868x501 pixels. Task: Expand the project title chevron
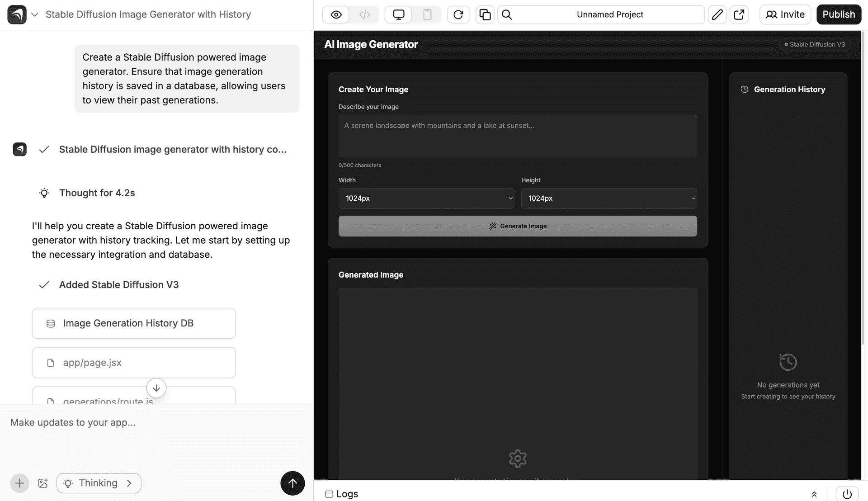(35, 14)
